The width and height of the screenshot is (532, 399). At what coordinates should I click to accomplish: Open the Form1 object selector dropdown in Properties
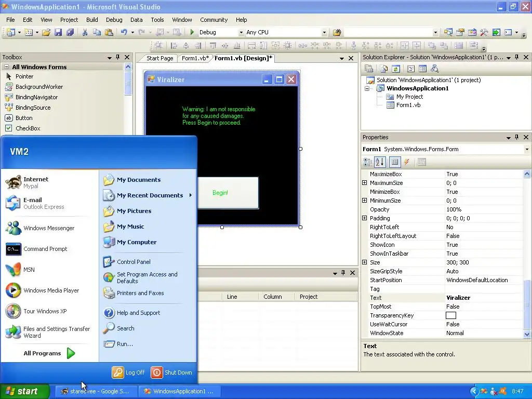coord(527,149)
